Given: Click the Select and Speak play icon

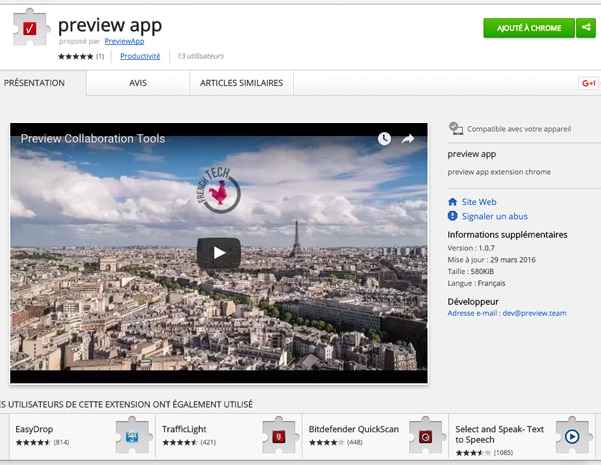Looking at the screenshot, I should point(572,436).
